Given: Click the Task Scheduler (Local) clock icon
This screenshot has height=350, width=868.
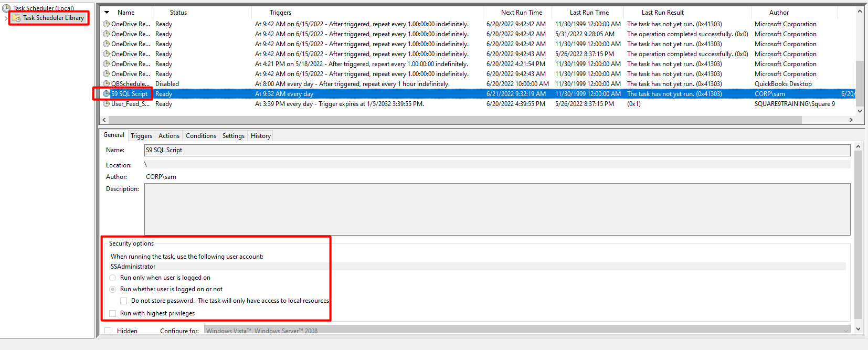Looking at the screenshot, I should (6, 8).
